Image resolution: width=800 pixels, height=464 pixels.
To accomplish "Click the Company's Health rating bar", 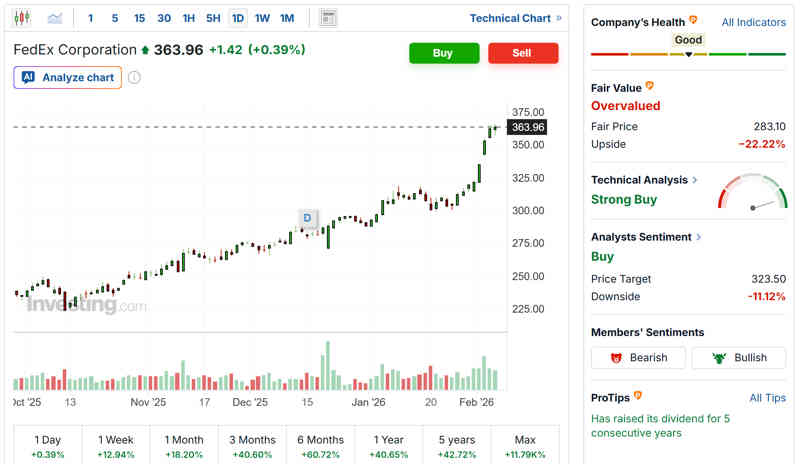I will tap(688, 53).
